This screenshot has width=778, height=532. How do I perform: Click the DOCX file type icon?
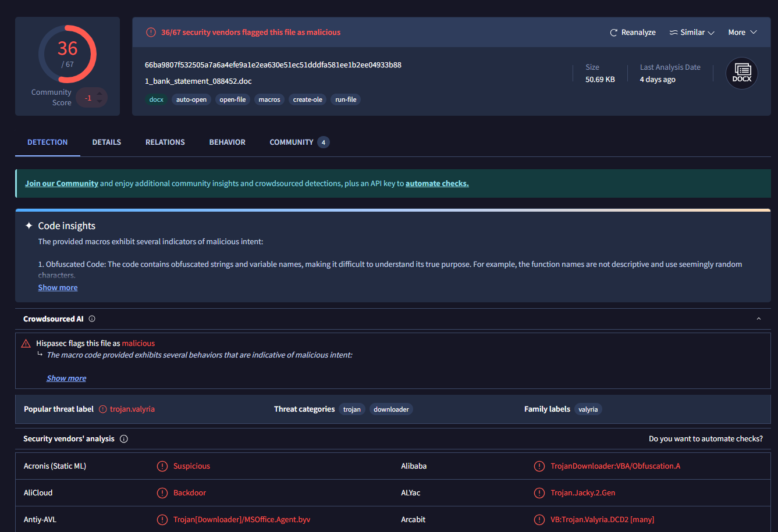pos(741,73)
